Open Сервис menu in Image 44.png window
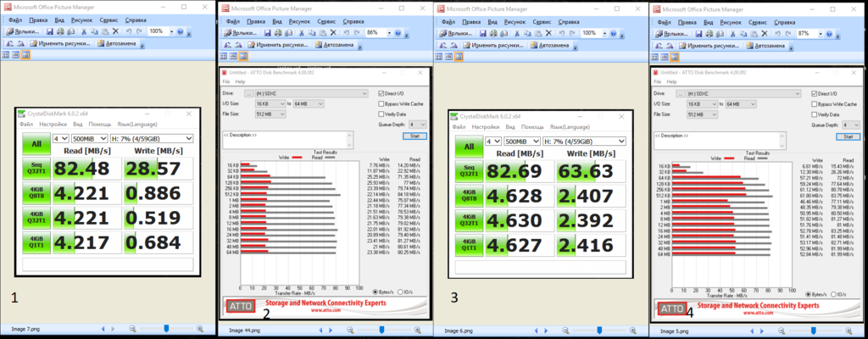868x339 pixels. [326, 21]
